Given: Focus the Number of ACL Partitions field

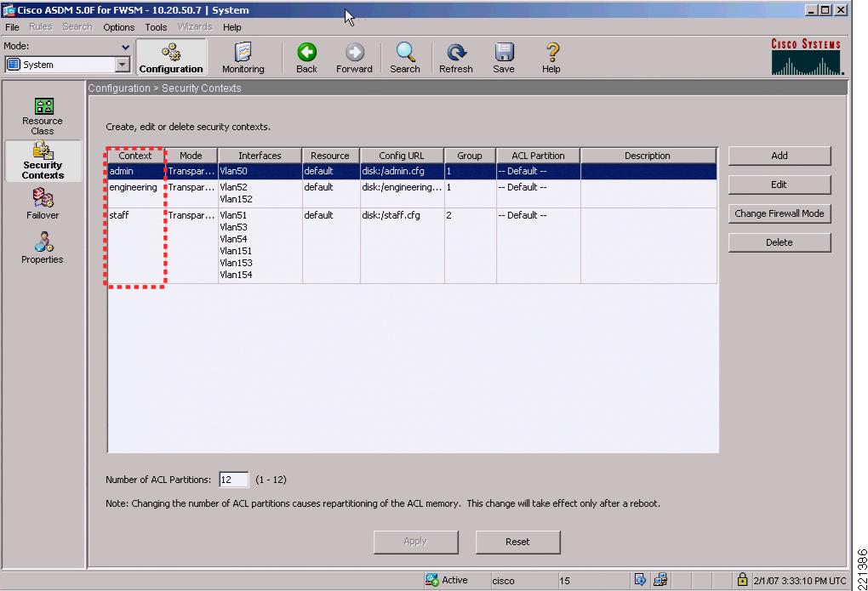Looking at the screenshot, I should (234, 480).
